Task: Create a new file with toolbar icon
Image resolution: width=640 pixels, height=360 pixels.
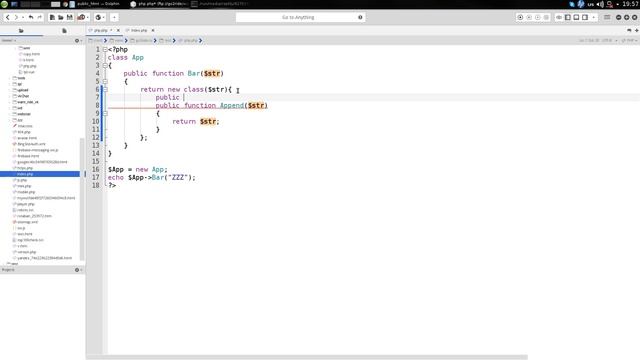Action: (52, 17)
